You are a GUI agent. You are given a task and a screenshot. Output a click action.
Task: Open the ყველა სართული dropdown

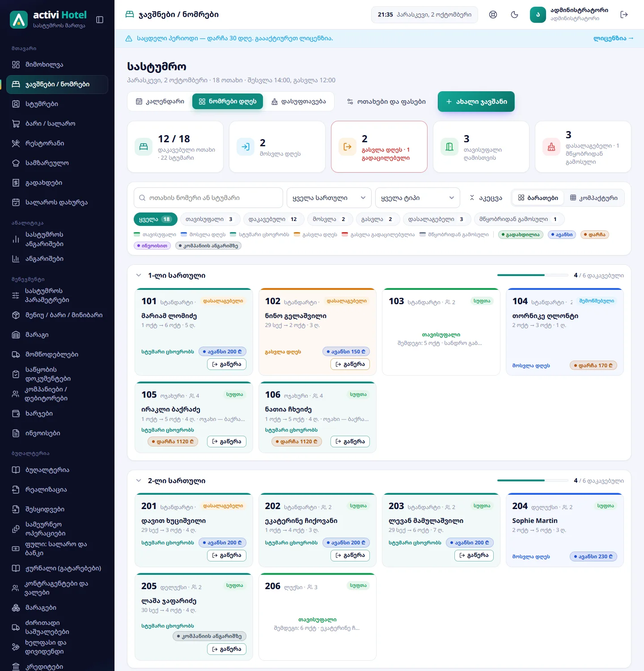coord(329,198)
